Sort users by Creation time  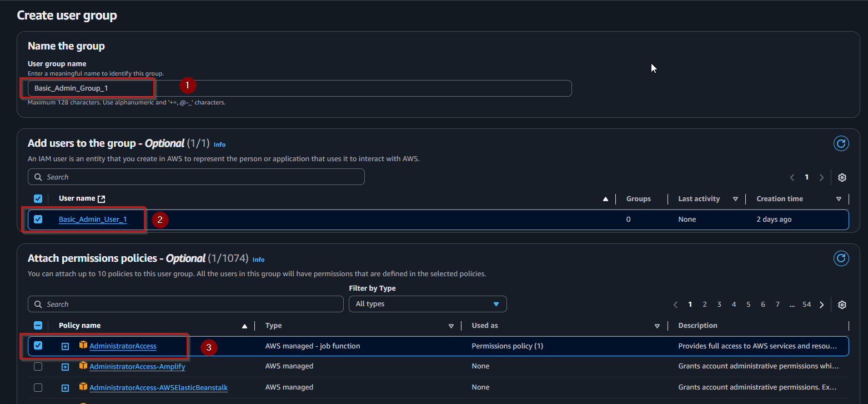point(839,199)
